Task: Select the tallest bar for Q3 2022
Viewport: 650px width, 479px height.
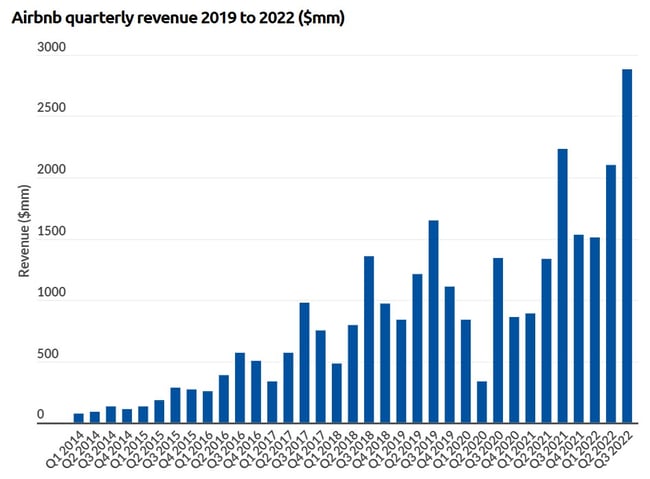Action: [x=627, y=246]
